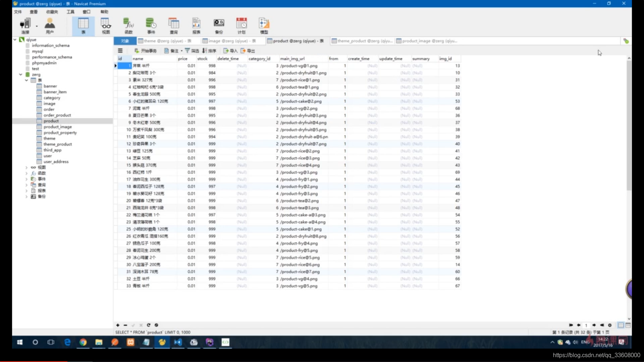Open the Query (查询) toolbar icon
Viewport: 644px width, 362px height.
click(x=174, y=26)
